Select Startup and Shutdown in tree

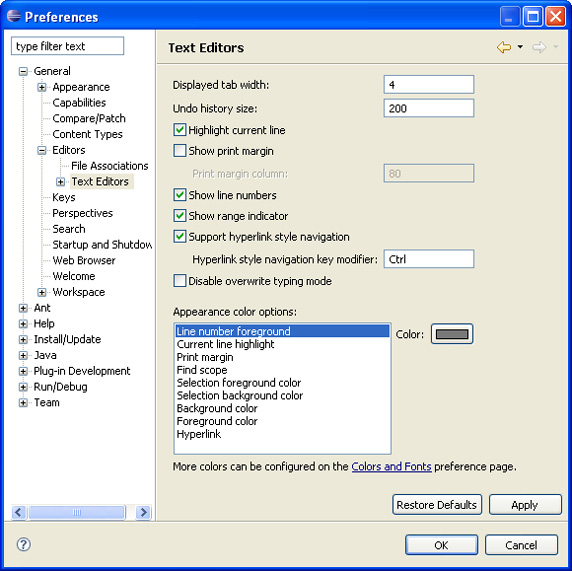(x=102, y=244)
